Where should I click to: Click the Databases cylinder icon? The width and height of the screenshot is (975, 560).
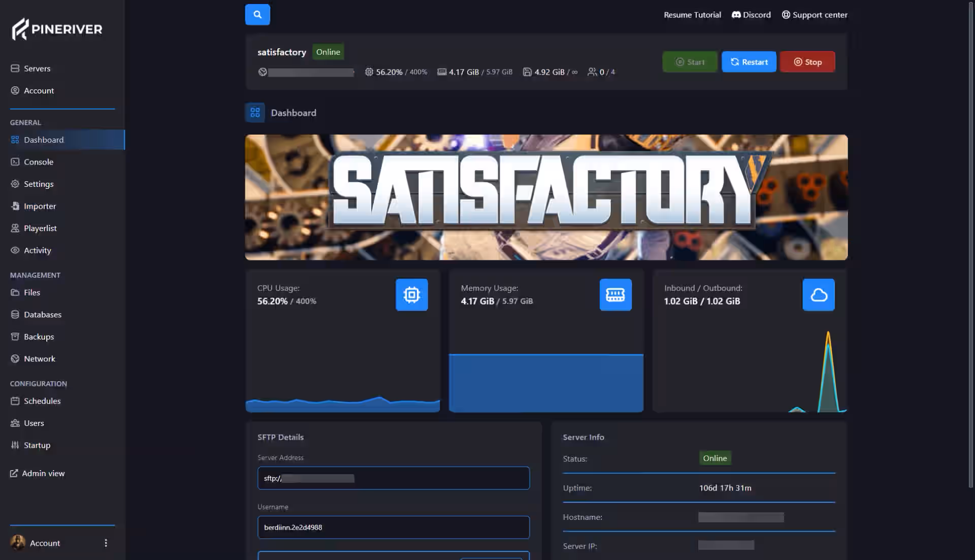tap(15, 314)
